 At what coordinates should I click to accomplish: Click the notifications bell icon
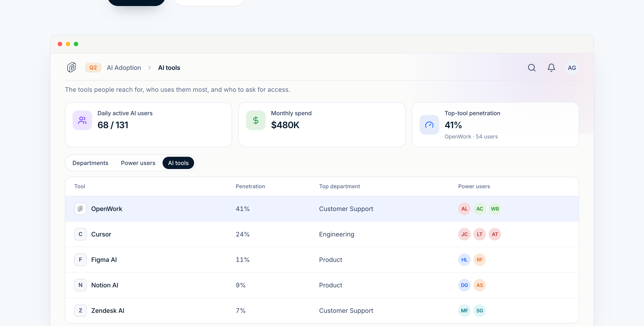click(551, 68)
